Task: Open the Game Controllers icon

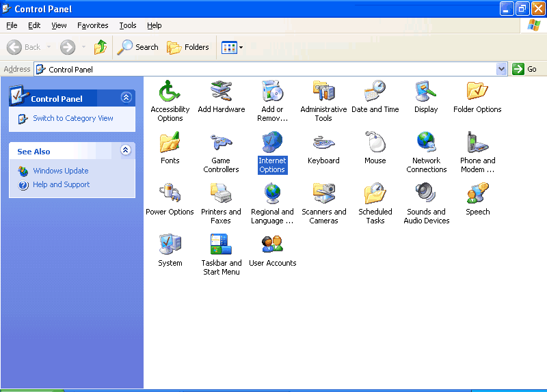Action: [x=221, y=143]
